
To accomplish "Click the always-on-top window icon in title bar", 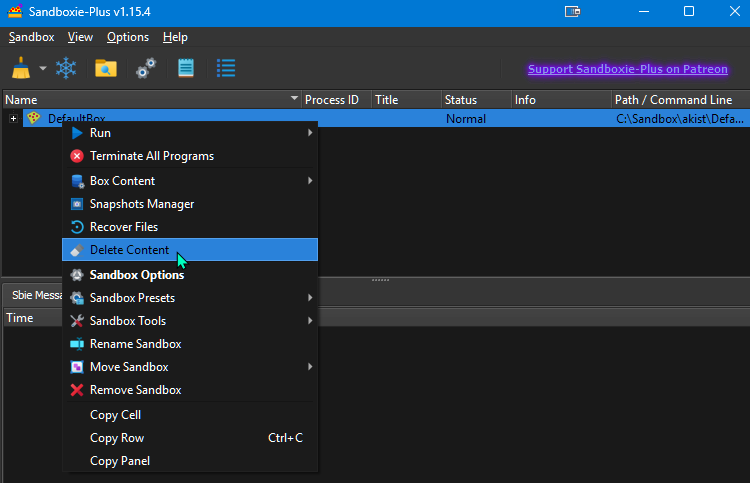I will coord(573,11).
